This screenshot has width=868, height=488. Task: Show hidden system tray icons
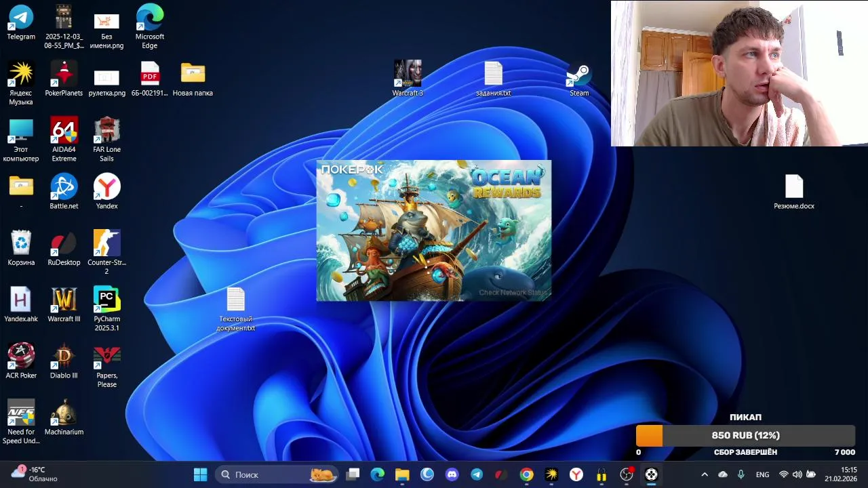[704, 474]
